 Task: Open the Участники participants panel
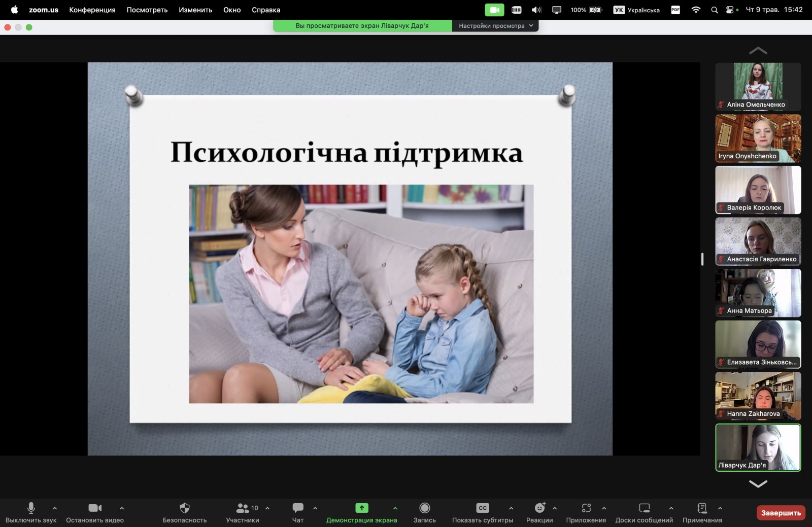(x=243, y=512)
